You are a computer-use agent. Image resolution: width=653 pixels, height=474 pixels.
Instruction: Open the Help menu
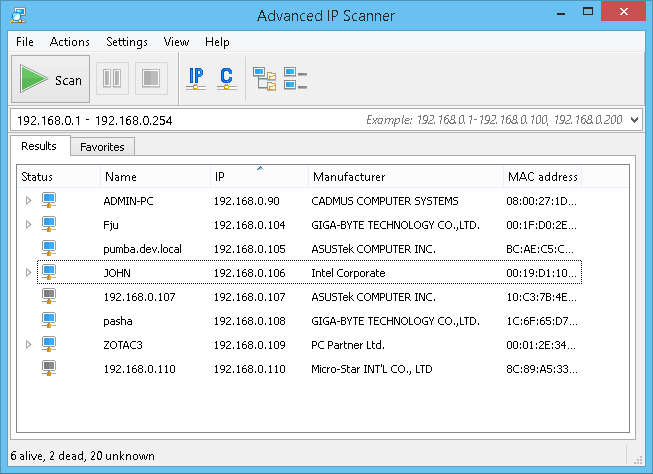[217, 42]
